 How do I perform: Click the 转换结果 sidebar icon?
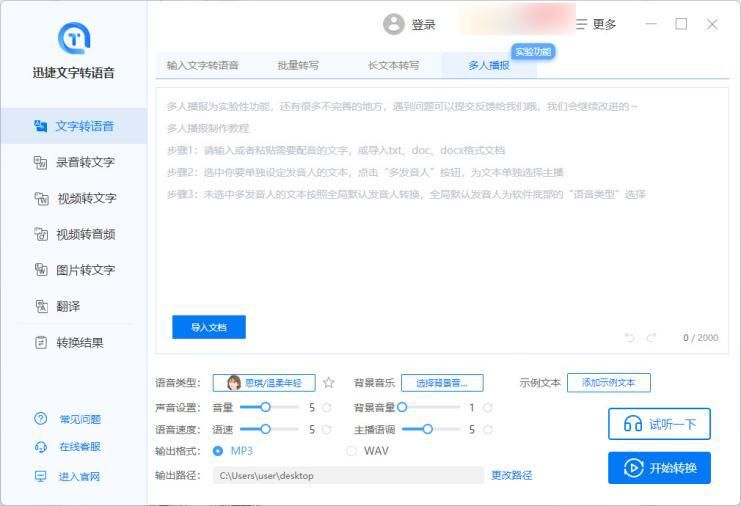[x=41, y=343]
